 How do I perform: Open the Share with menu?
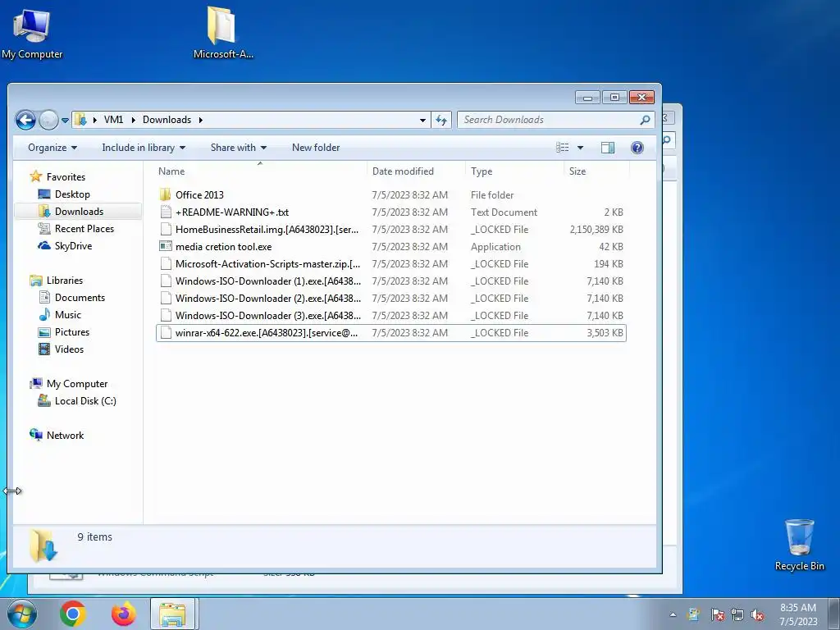click(239, 148)
